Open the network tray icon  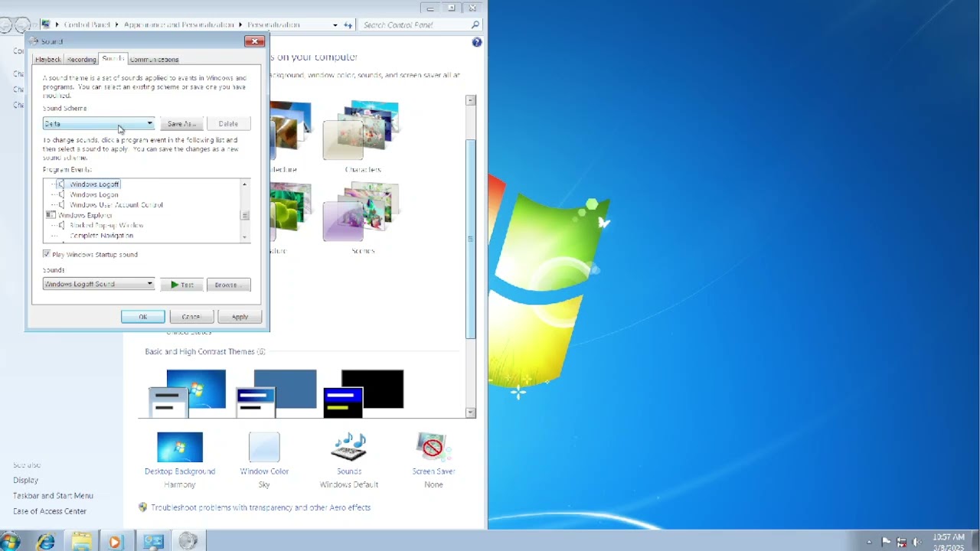pos(902,542)
